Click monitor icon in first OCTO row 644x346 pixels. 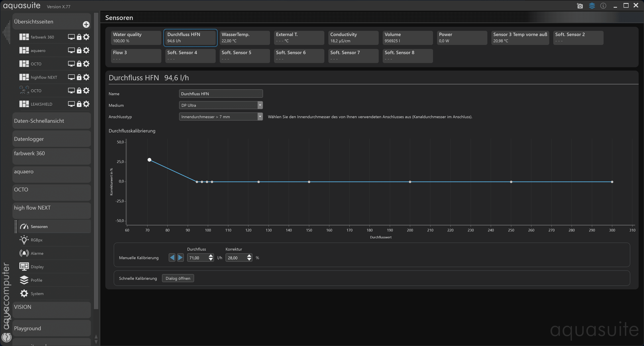click(x=71, y=64)
